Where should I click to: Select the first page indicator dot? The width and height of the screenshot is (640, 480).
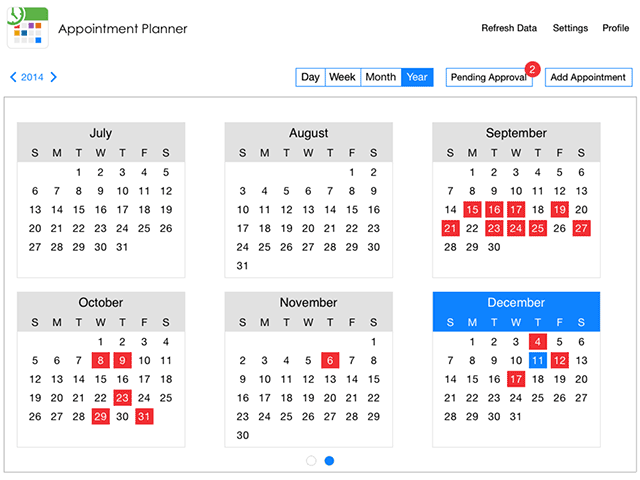tap(311, 461)
